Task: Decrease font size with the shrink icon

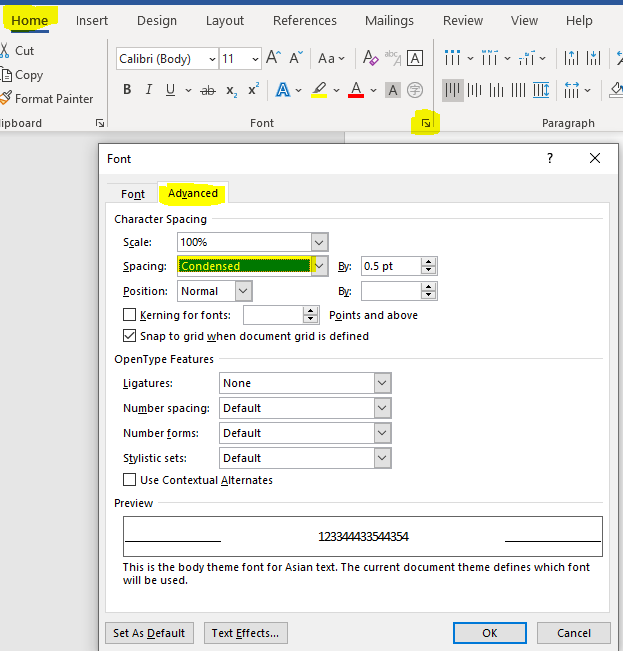Action: pos(296,58)
